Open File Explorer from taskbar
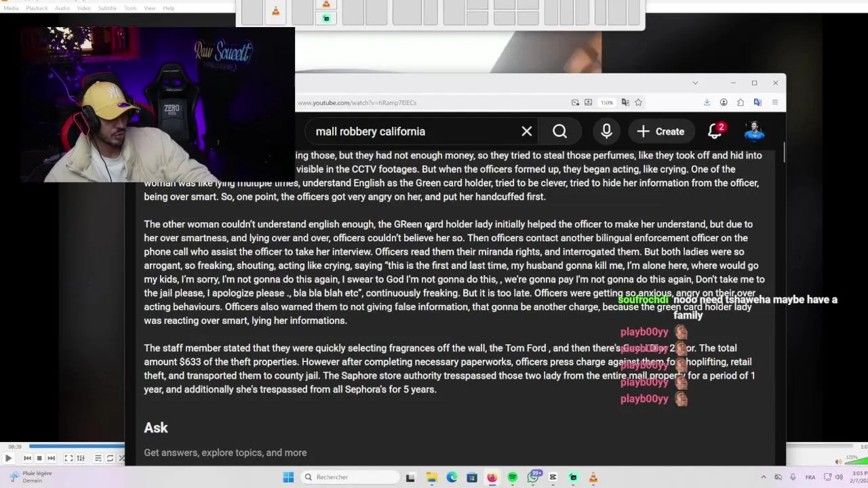Screen dimensions: 868x488 pos(431,477)
